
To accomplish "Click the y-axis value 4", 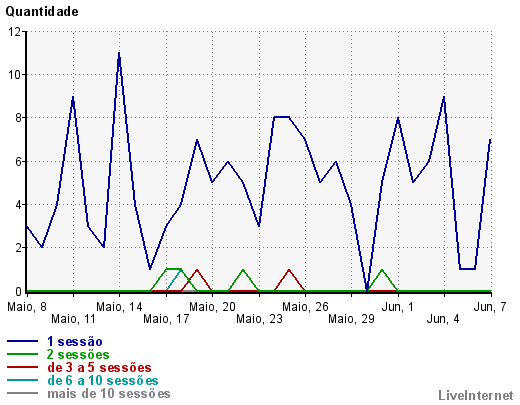I will tap(18, 205).
